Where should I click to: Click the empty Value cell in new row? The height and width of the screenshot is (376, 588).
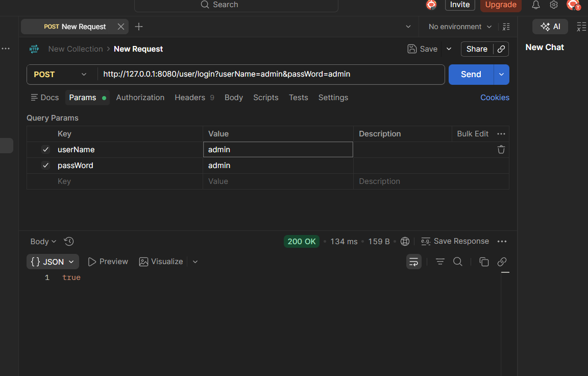tap(278, 181)
